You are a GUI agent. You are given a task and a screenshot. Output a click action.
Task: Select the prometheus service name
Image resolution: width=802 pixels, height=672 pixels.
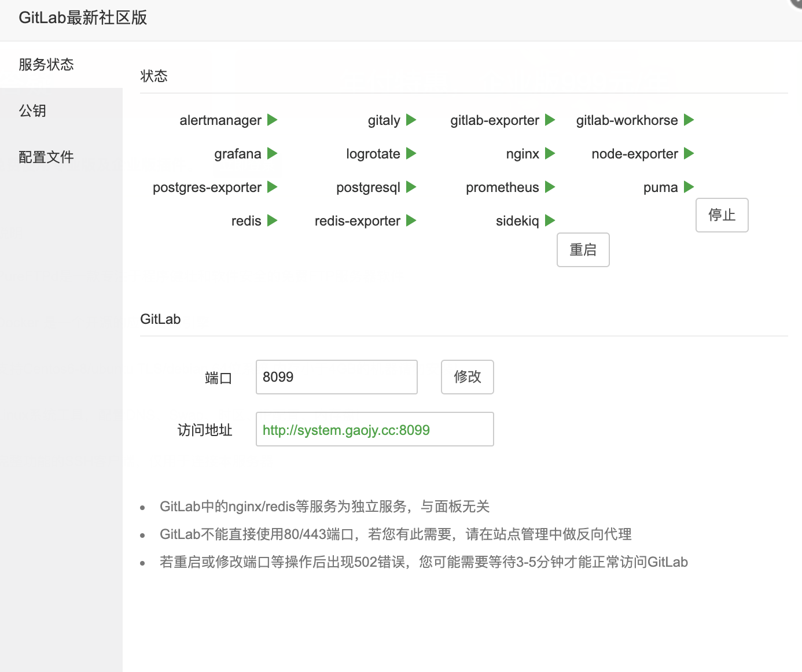[502, 187]
